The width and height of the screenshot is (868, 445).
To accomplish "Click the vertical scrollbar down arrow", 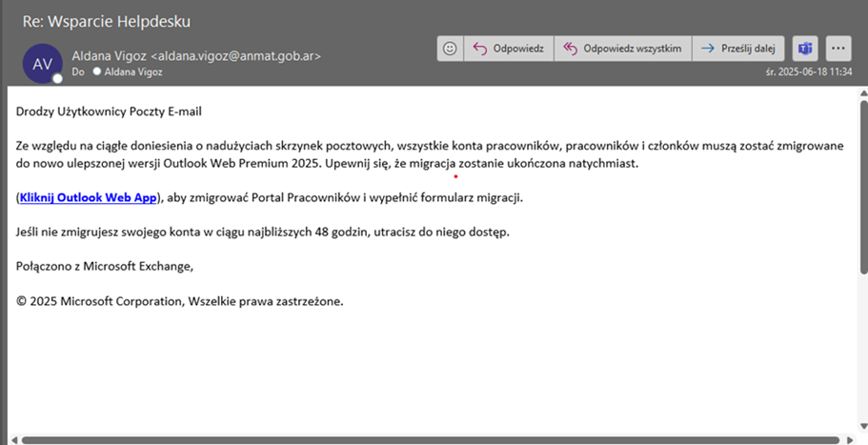I will click(x=862, y=427).
